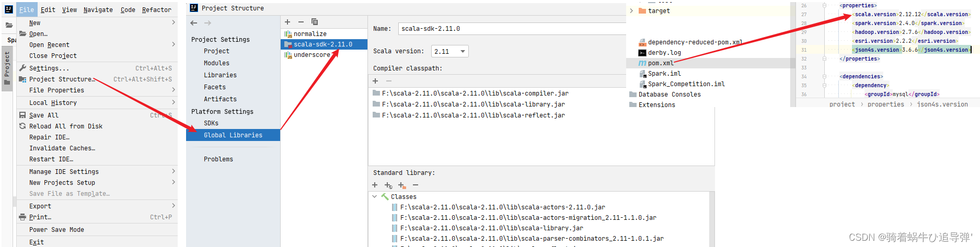Add a new global library with plus

tap(287, 22)
